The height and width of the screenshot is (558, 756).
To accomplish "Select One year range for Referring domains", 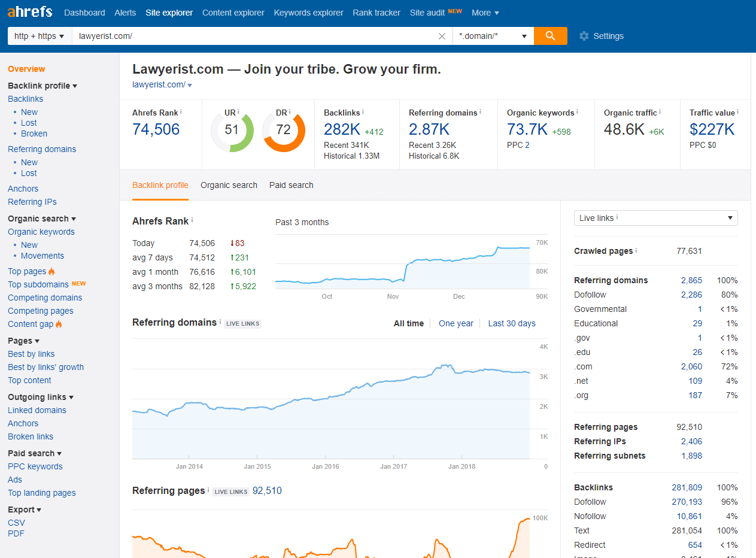I will click(x=456, y=323).
